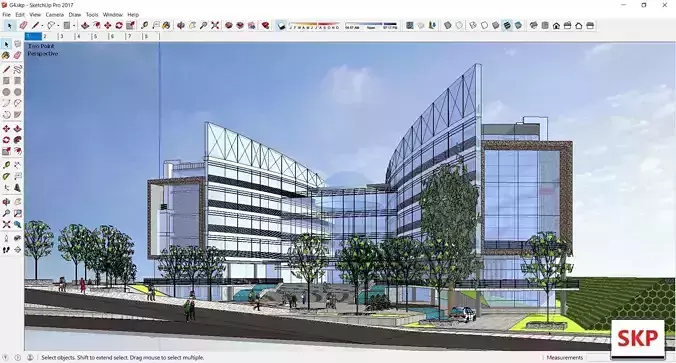Screen dimensions: 676x363
Task: Choose the Circle tool in the left tool set
Action: coord(6,92)
